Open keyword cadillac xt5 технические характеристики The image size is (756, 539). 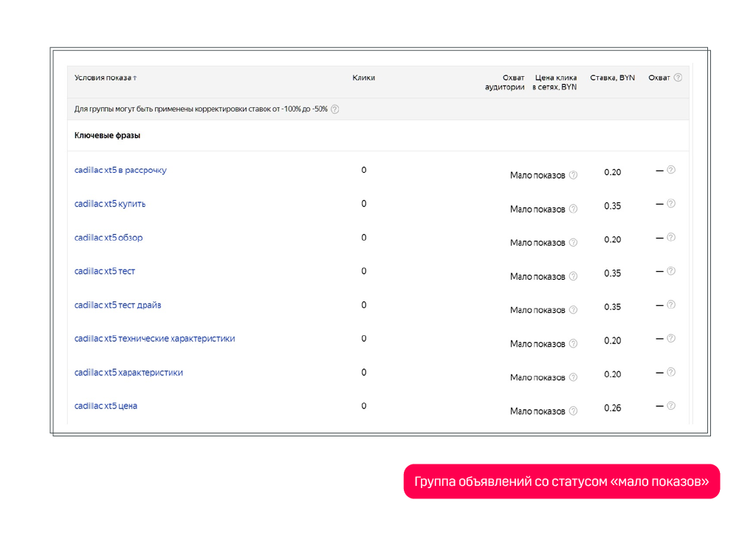coord(154,339)
